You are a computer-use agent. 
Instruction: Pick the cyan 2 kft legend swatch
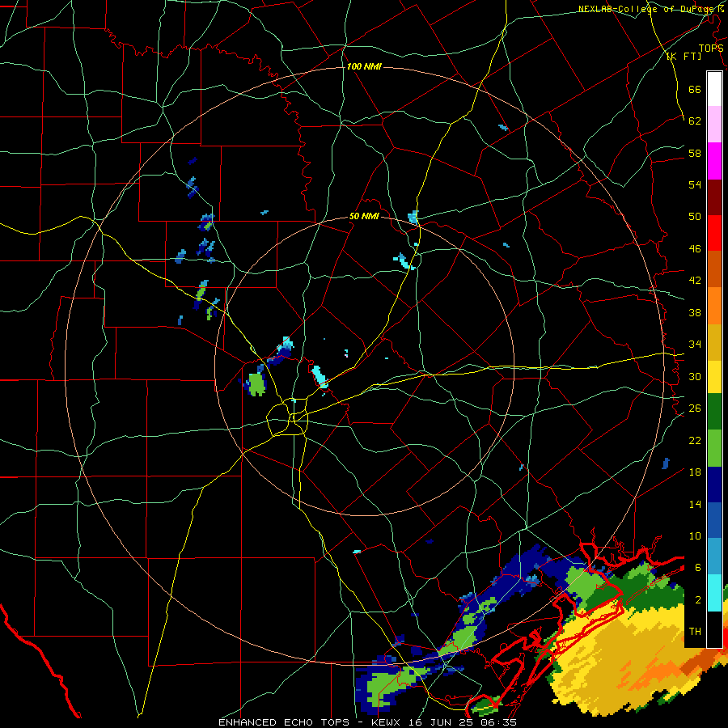714,592
